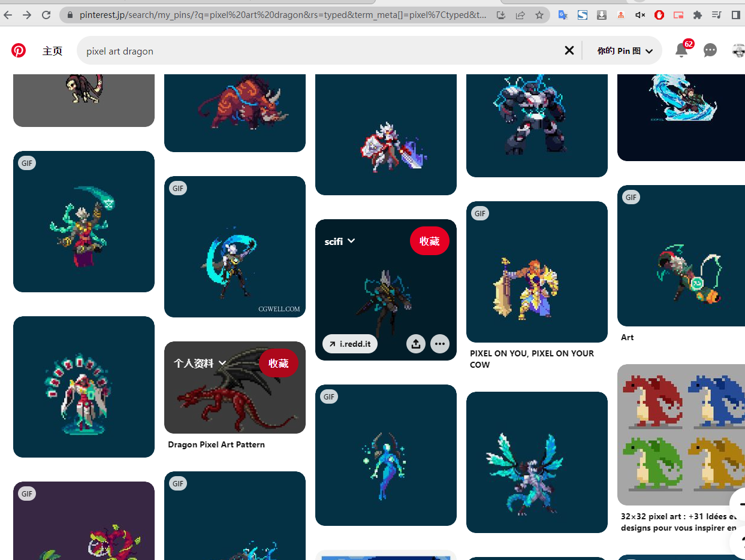The height and width of the screenshot is (560, 745).
Task: Click the share icon on the scifi pin
Action: point(416,344)
